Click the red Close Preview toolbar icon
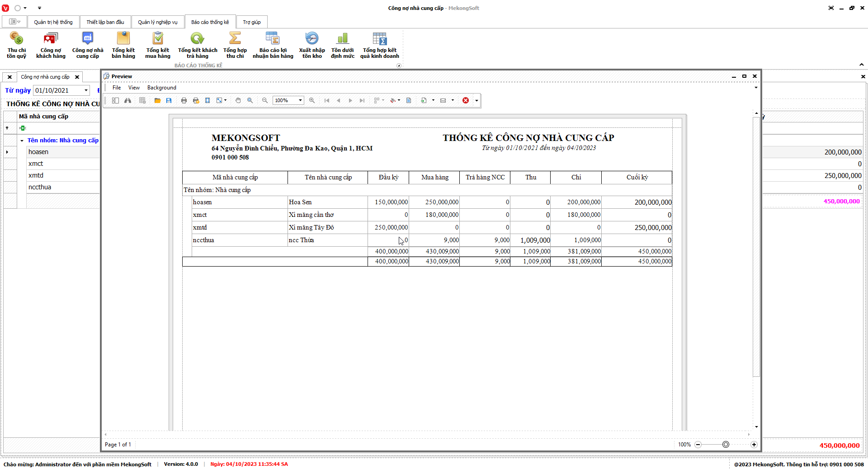868x469 pixels. click(466, 100)
